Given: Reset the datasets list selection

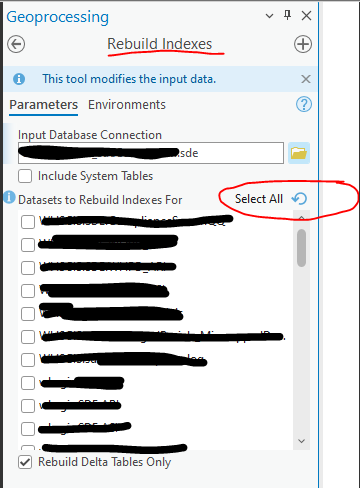Looking at the screenshot, I should click(x=299, y=199).
